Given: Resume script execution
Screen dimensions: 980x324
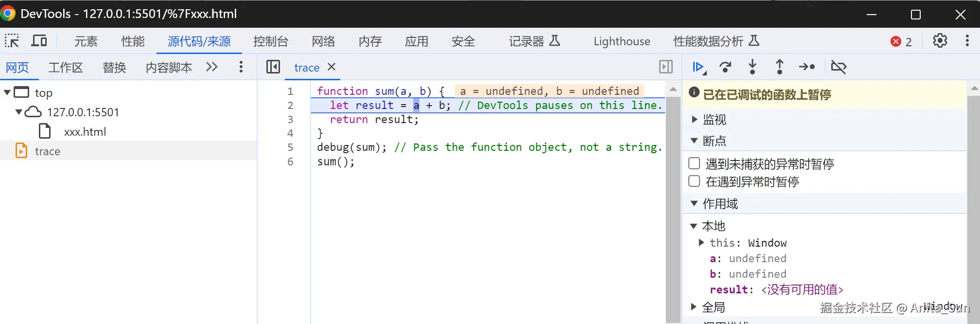Looking at the screenshot, I should 699,67.
